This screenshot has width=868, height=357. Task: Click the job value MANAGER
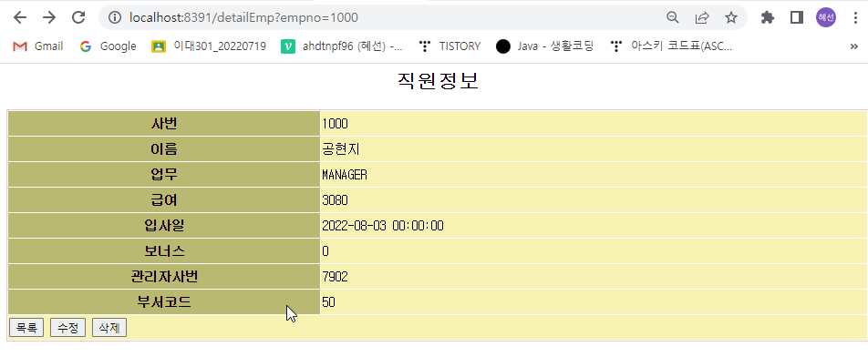[x=345, y=175]
